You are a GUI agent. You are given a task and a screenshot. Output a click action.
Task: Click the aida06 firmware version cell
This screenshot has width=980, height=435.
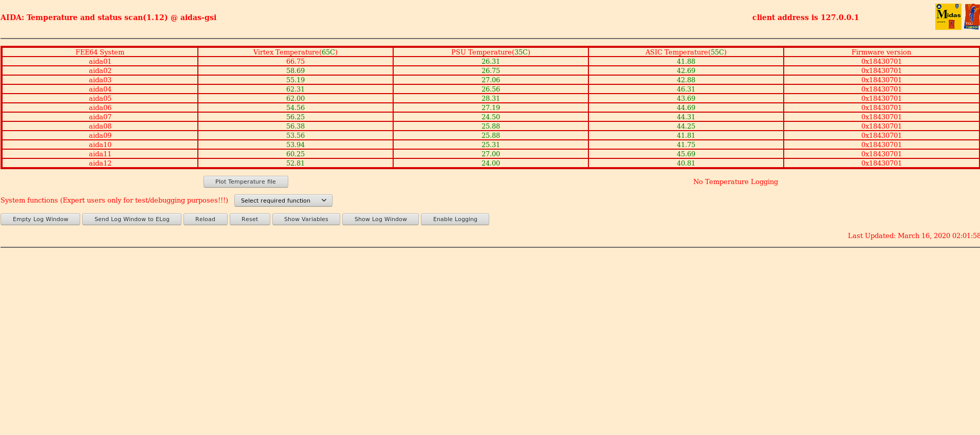coord(881,108)
